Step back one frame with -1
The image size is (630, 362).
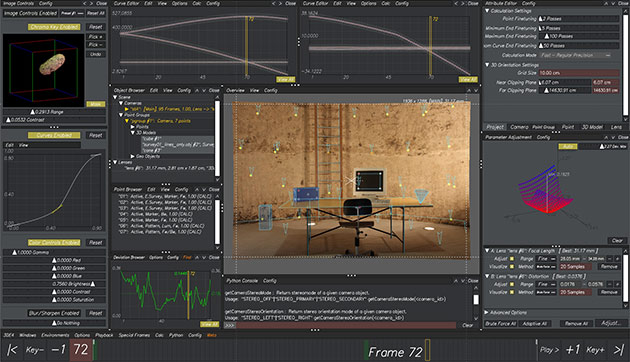coord(58,350)
